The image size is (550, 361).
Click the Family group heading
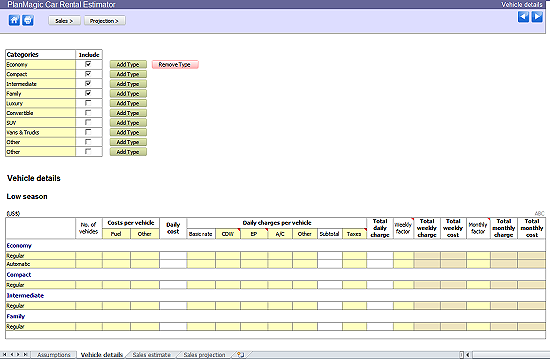[16, 316]
